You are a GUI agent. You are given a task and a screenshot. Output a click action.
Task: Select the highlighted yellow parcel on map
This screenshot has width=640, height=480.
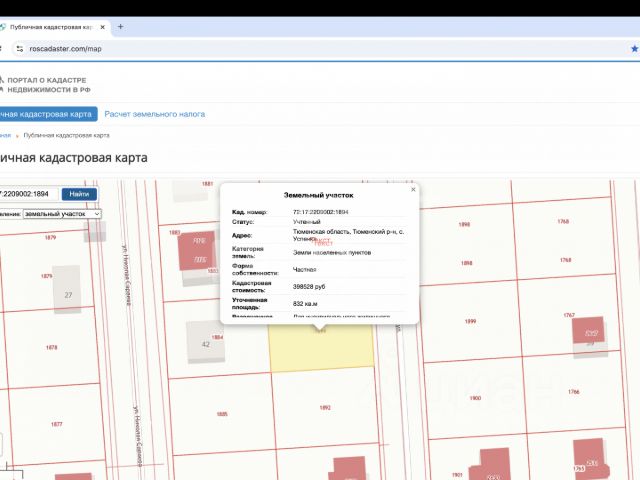click(322, 348)
